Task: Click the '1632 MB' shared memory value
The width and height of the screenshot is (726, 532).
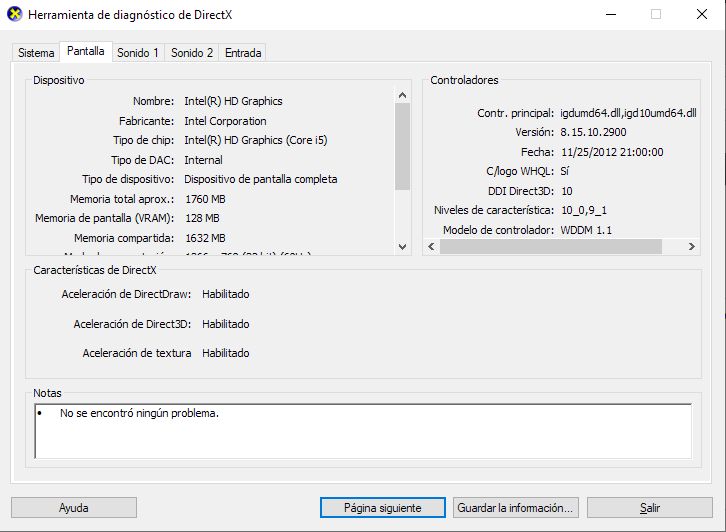Action: (205, 238)
